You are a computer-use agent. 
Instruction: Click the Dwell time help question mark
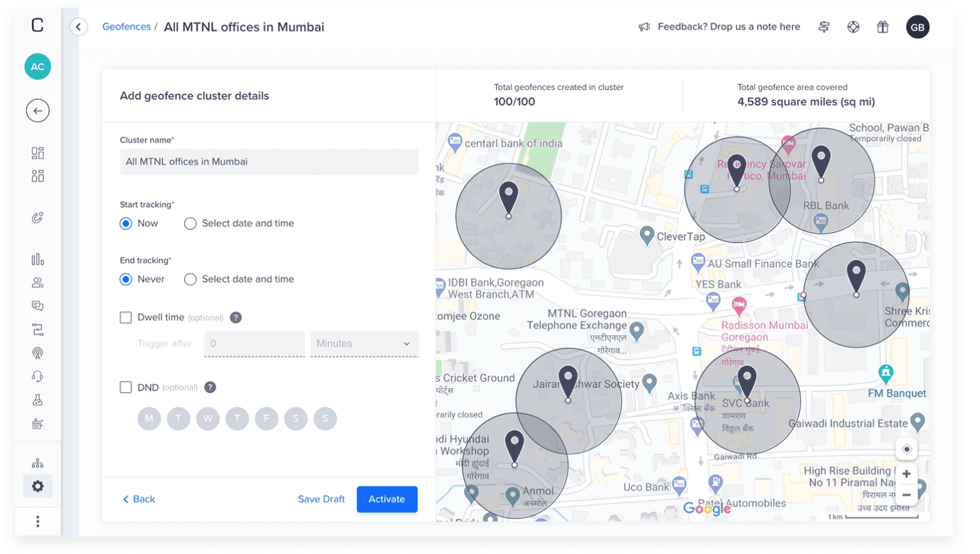tap(236, 318)
